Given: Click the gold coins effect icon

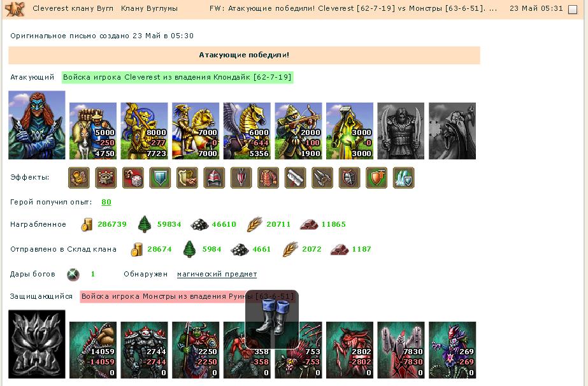Looking at the screenshot, I should pos(79,178).
